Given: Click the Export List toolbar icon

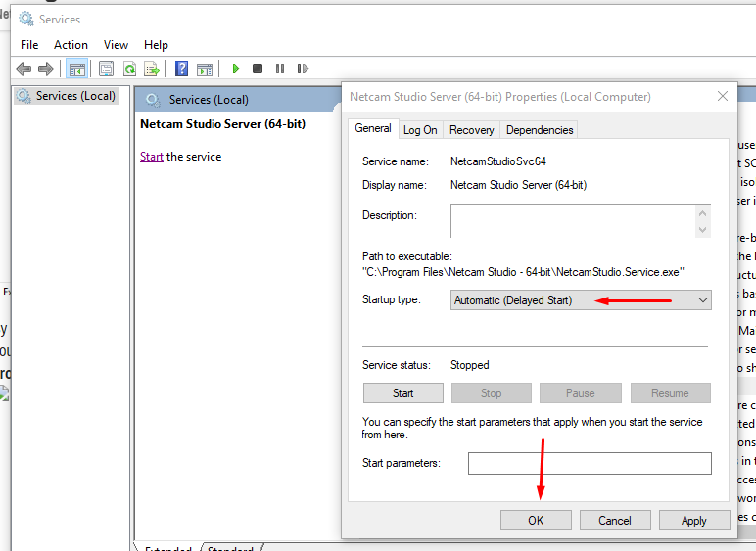Looking at the screenshot, I should click(x=152, y=69).
